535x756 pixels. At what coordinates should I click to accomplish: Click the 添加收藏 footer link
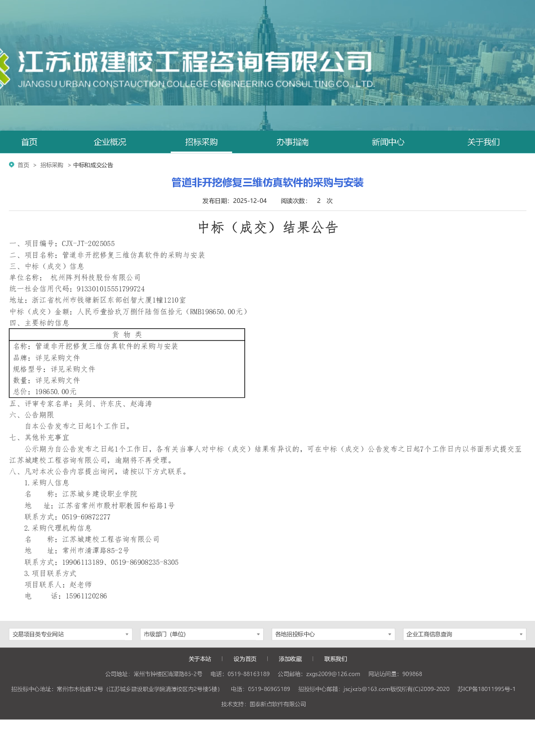pyautogui.click(x=290, y=659)
